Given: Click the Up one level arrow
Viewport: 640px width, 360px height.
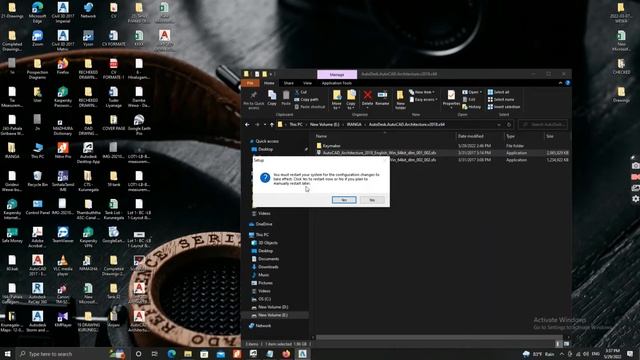Looking at the screenshot, I should (x=272, y=124).
